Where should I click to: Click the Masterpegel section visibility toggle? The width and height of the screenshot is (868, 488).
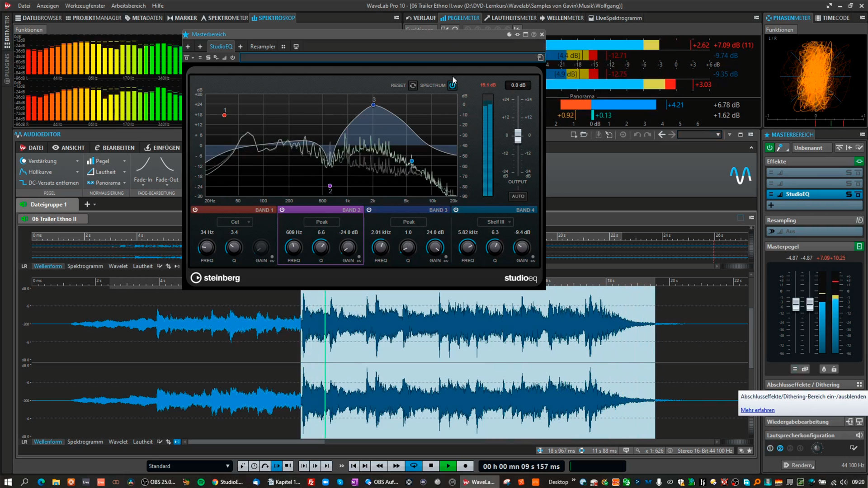pos(859,247)
